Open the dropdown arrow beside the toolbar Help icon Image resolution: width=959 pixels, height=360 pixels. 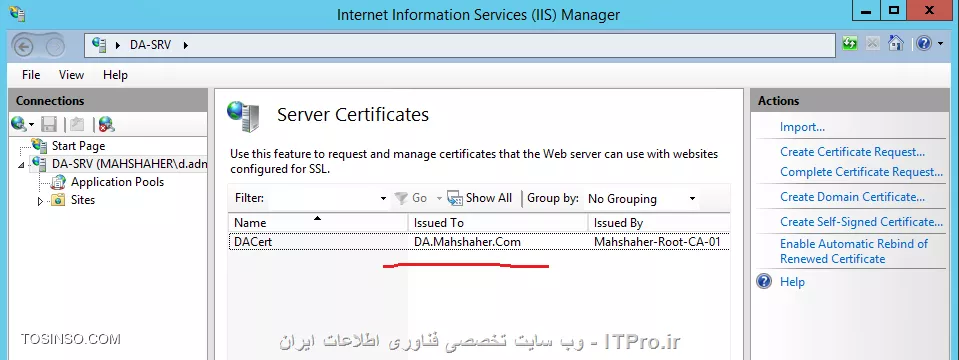[940, 44]
